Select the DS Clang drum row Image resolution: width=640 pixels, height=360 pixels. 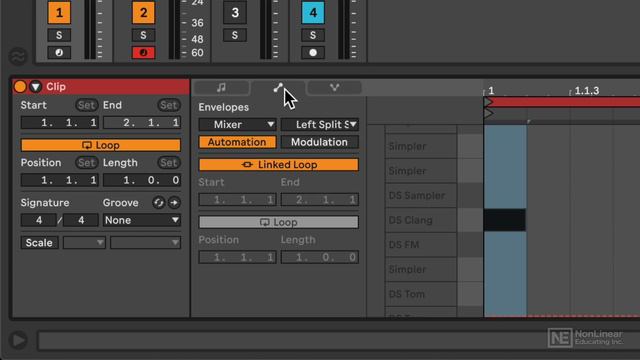[x=421, y=220]
